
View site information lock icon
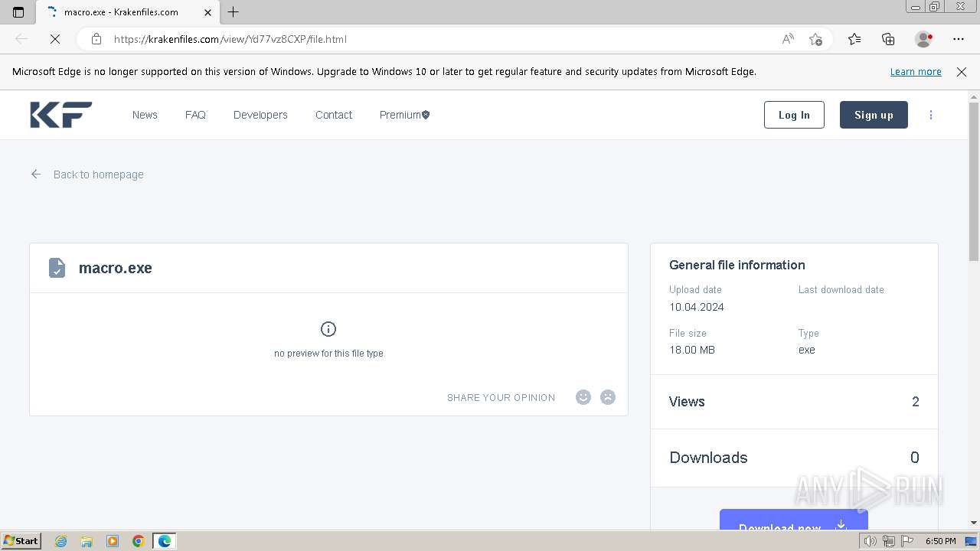96,39
